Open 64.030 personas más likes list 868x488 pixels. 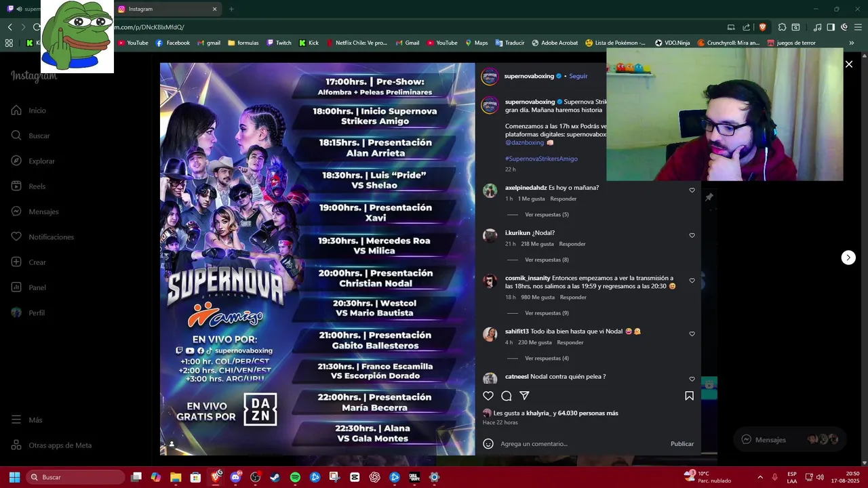[x=588, y=413]
